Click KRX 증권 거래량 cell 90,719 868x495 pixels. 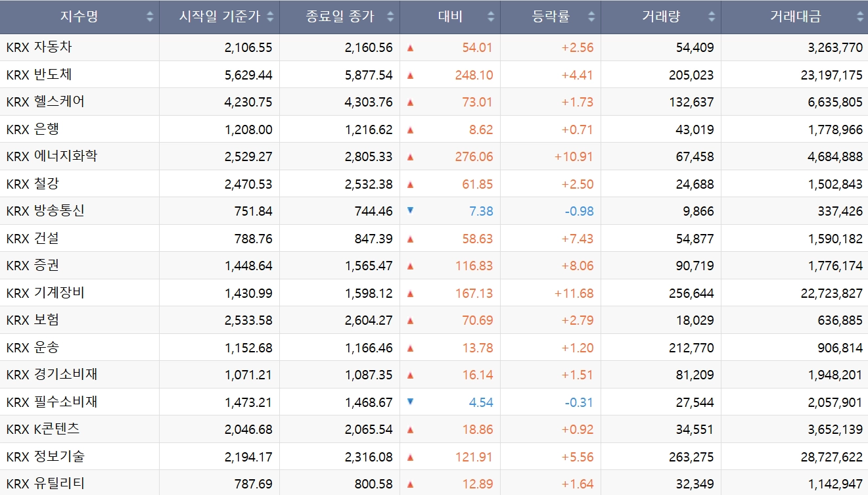coord(695,266)
